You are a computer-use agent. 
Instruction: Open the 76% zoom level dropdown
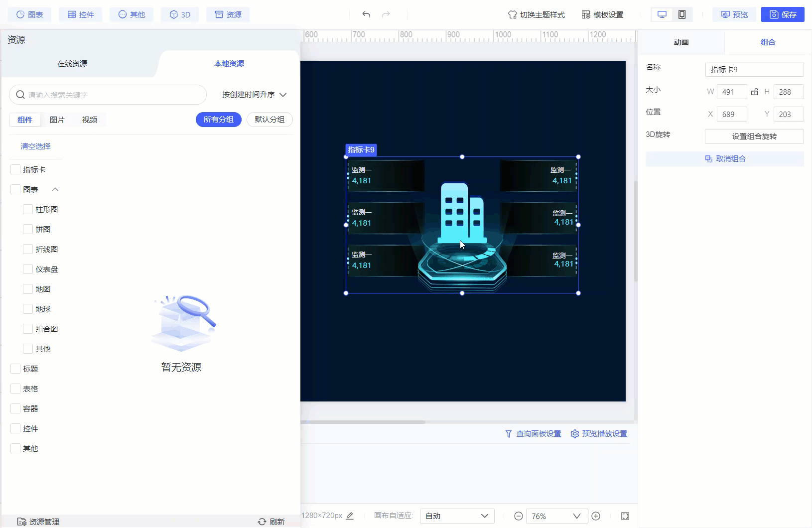tap(557, 516)
